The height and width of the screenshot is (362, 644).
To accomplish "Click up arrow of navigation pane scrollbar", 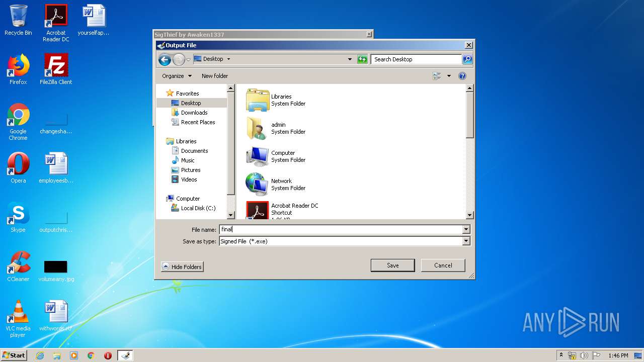I will click(231, 88).
